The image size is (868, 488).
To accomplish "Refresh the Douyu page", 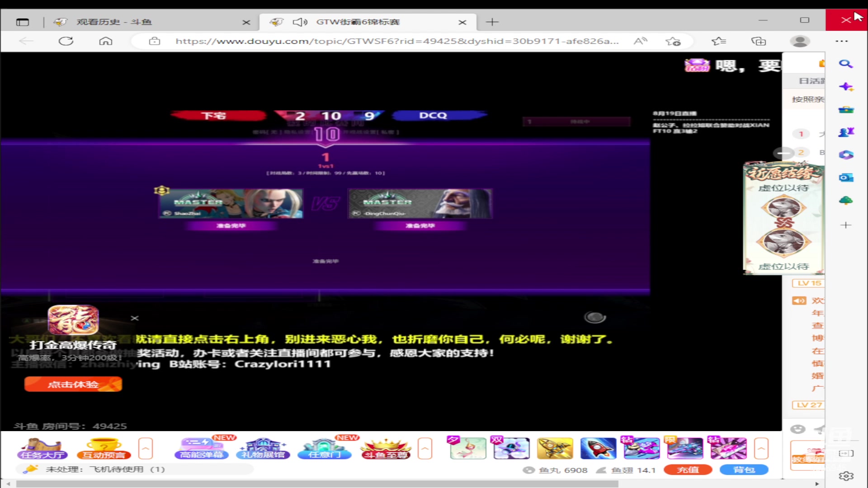I will point(66,41).
